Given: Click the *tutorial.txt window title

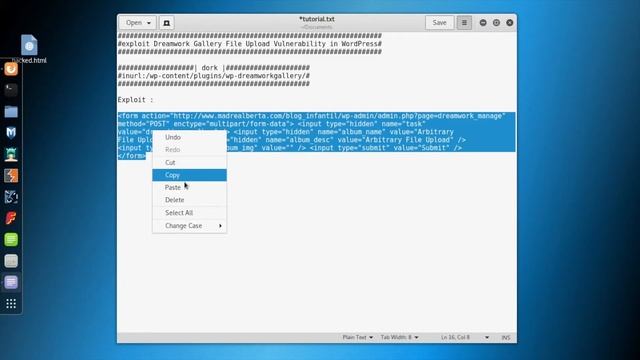Looking at the screenshot, I should coord(317,19).
